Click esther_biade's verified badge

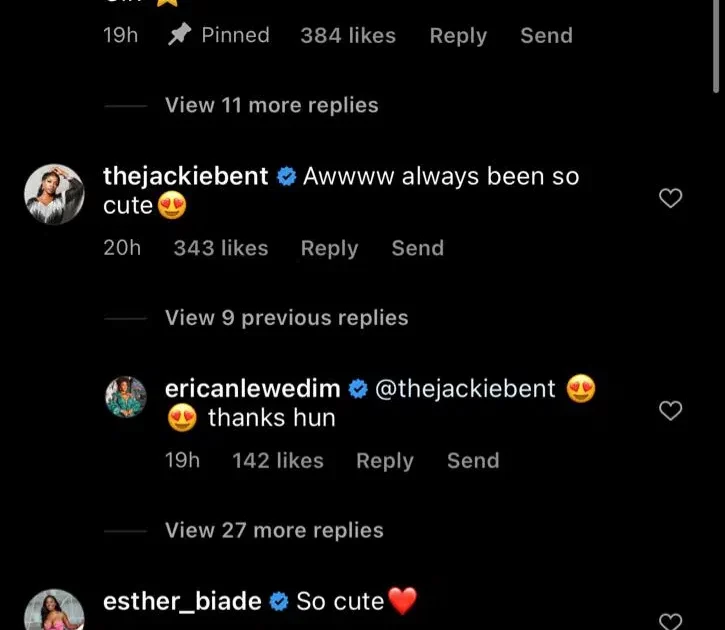coord(279,601)
